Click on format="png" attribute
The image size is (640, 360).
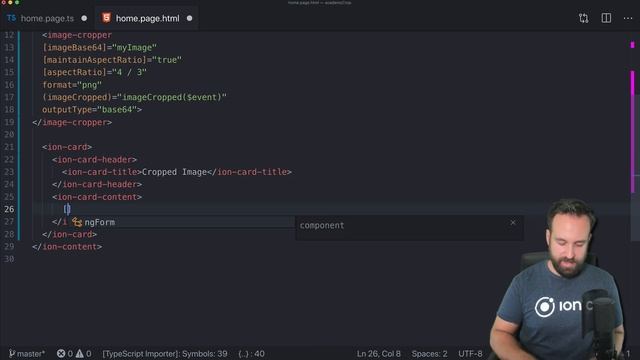tap(72, 85)
